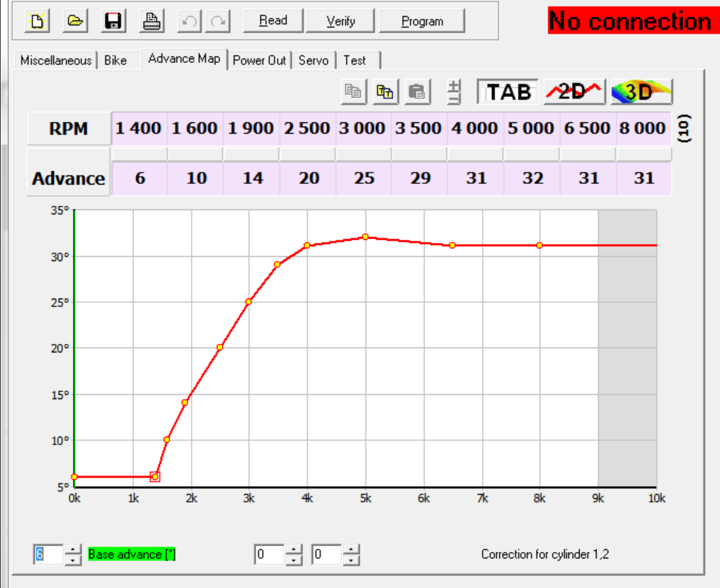The image size is (720, 588).
Task: Decrease second cylinder correction value
Action: tap(351, 560)
